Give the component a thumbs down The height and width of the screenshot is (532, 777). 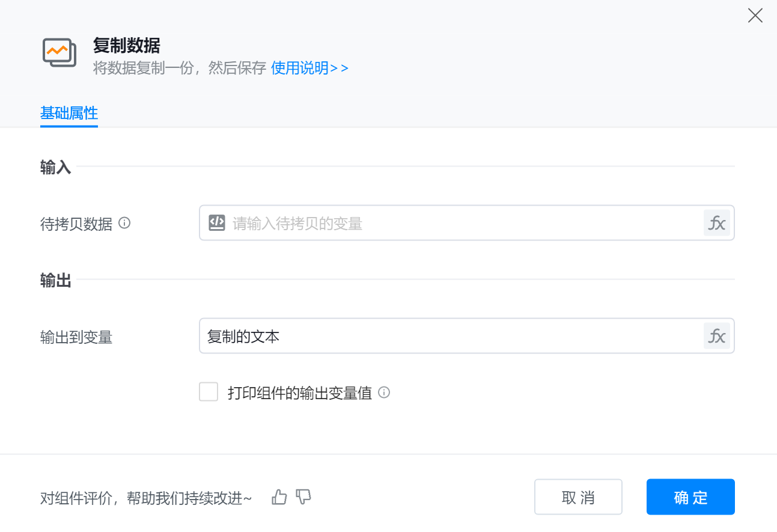point(303,497)
